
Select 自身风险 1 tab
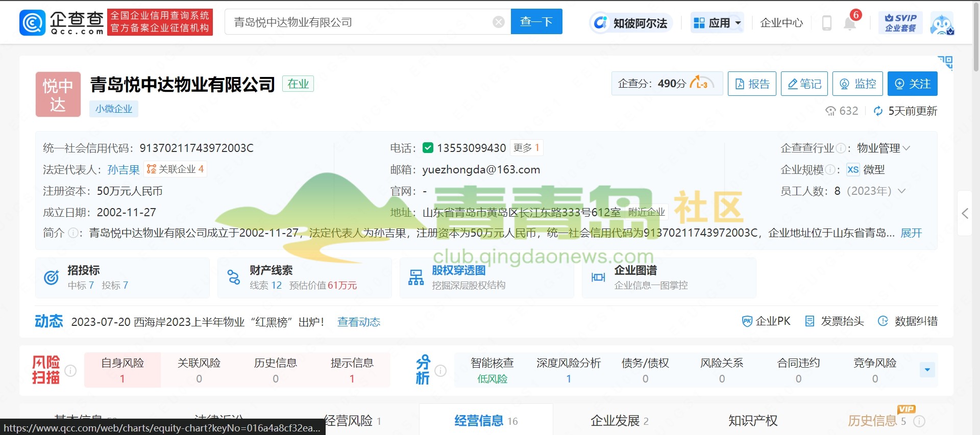tap(122, 370)
